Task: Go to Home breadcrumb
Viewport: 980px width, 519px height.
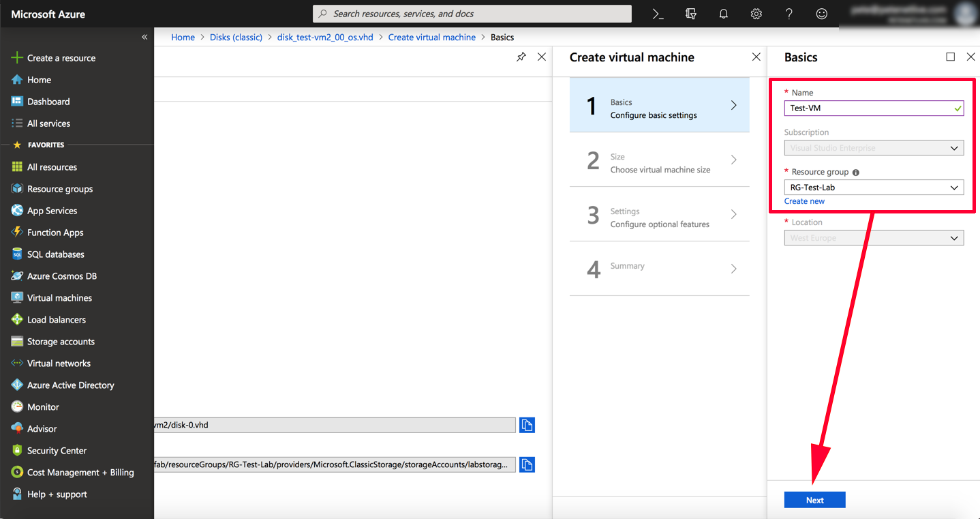Action: pyautogui.click(x=183, y=38)
